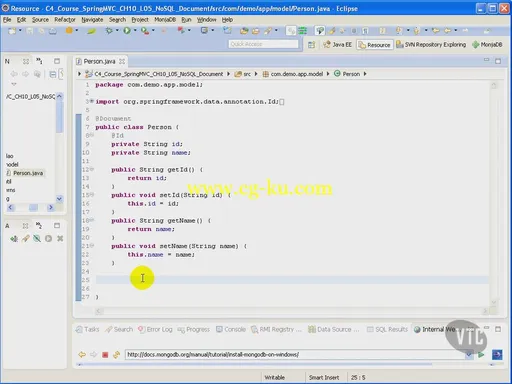Open the Console view tab
The height and width of the screenshot is (384, 512).
(231, 329)
